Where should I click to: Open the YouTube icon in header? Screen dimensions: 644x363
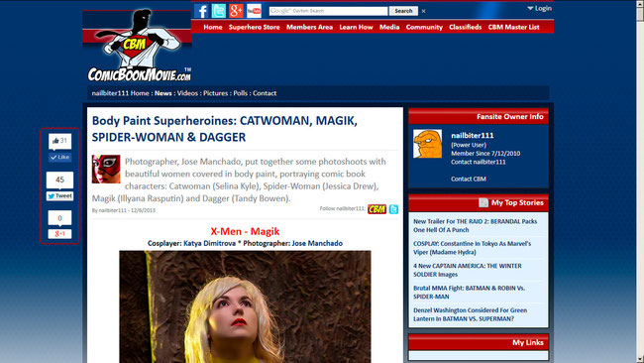[254, 11]
